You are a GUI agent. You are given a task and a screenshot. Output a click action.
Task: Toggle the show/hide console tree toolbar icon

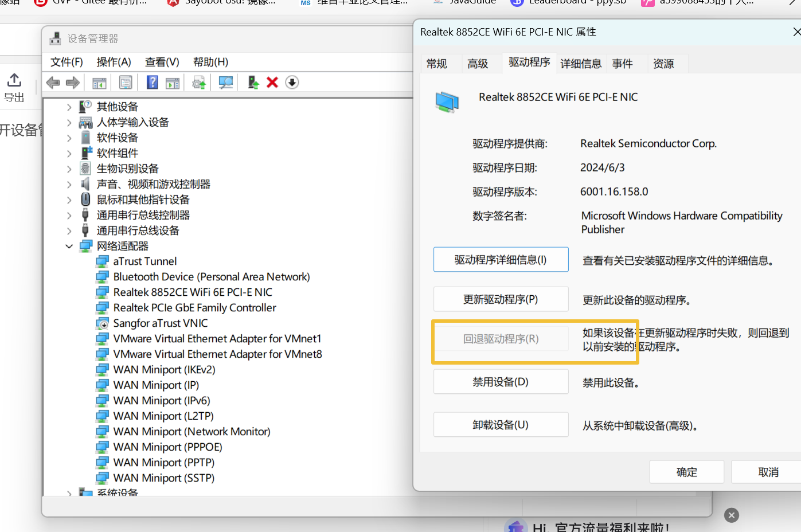99,83
